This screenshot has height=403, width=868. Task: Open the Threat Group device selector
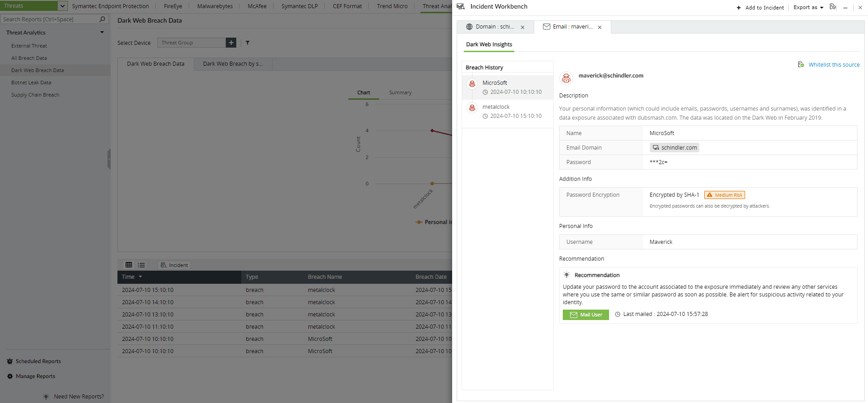click(191, 43)
